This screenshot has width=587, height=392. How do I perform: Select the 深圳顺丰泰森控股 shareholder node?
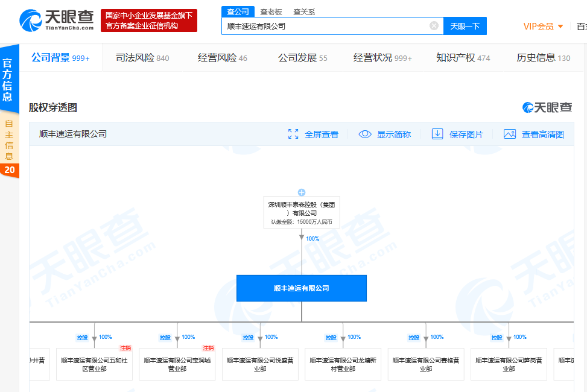tap(302, 212)
